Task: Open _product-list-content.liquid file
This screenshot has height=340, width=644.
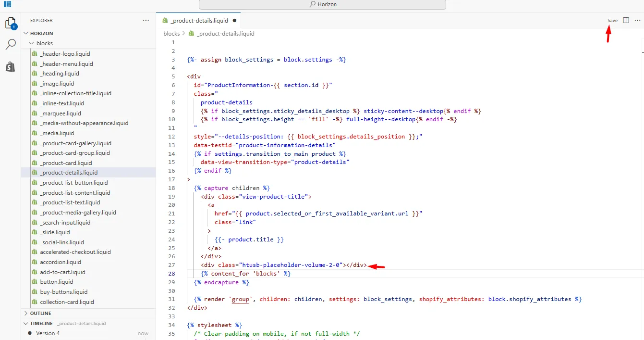Action: 75,193
